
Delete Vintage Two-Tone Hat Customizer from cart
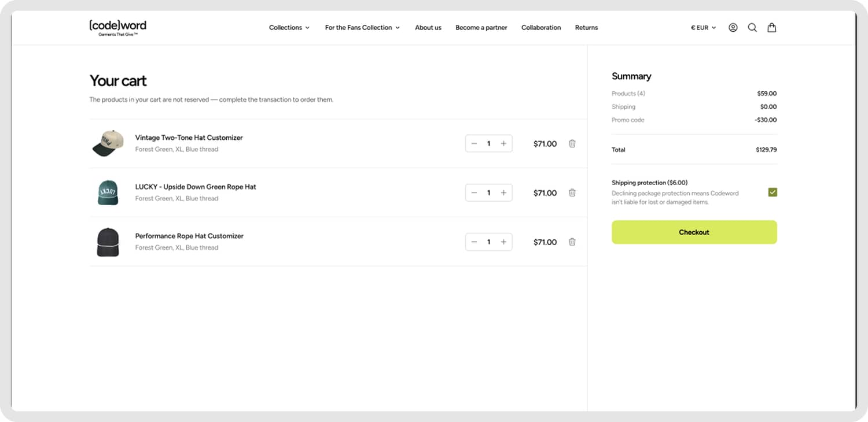pos(572,144)
